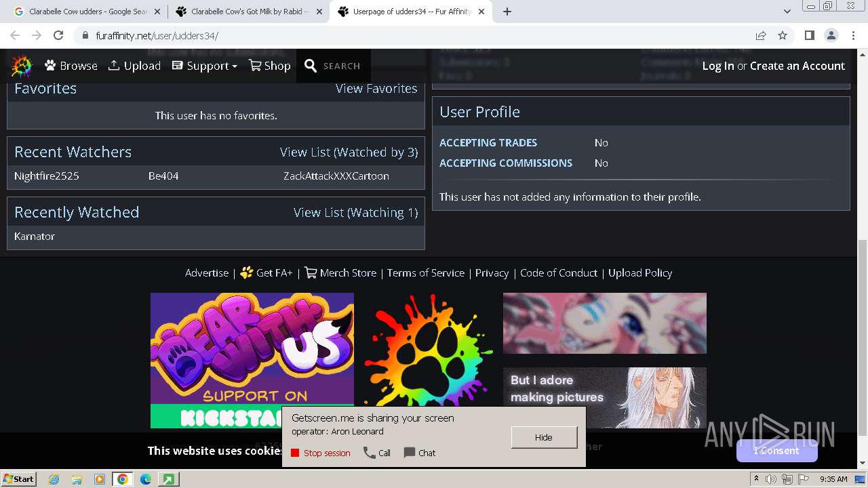Show hidden system tray icons
This screenshot has width=868, height=488.
756,479
